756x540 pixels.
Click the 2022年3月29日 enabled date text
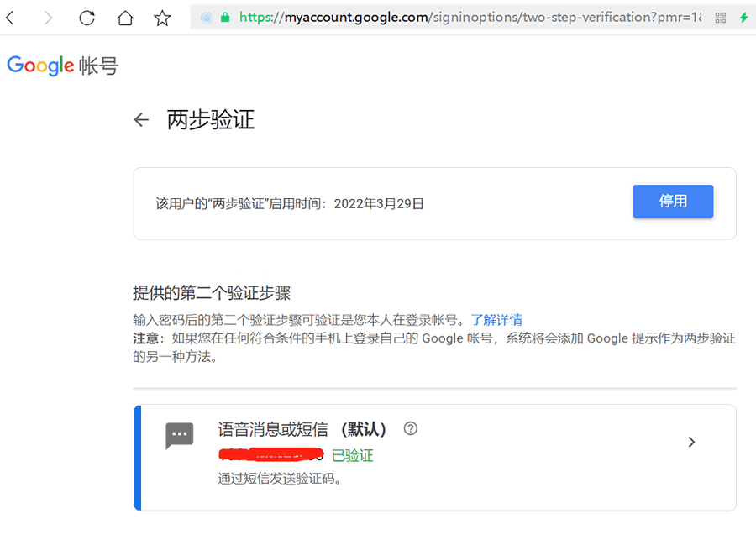(x=379, y=204)
